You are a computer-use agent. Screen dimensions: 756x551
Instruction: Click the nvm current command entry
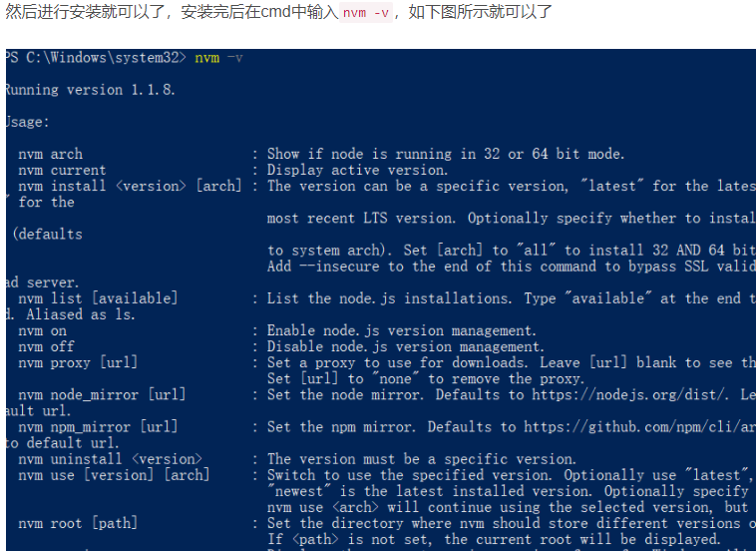[x=62, y=170]
